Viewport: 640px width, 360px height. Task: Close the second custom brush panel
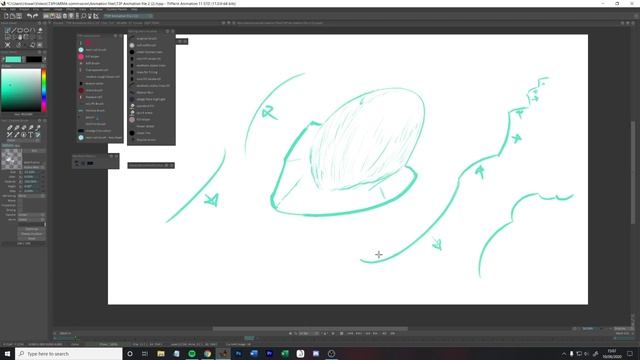pos(172,31)
